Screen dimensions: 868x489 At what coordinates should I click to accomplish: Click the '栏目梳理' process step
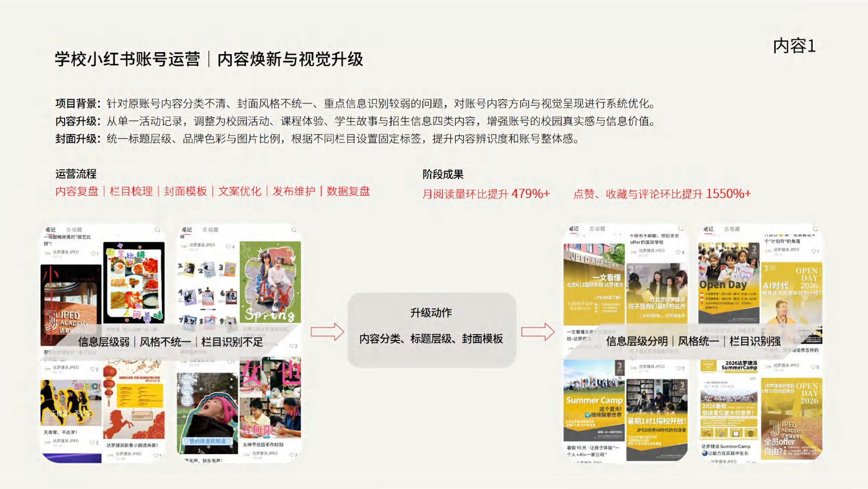click(x=131, y=191)
